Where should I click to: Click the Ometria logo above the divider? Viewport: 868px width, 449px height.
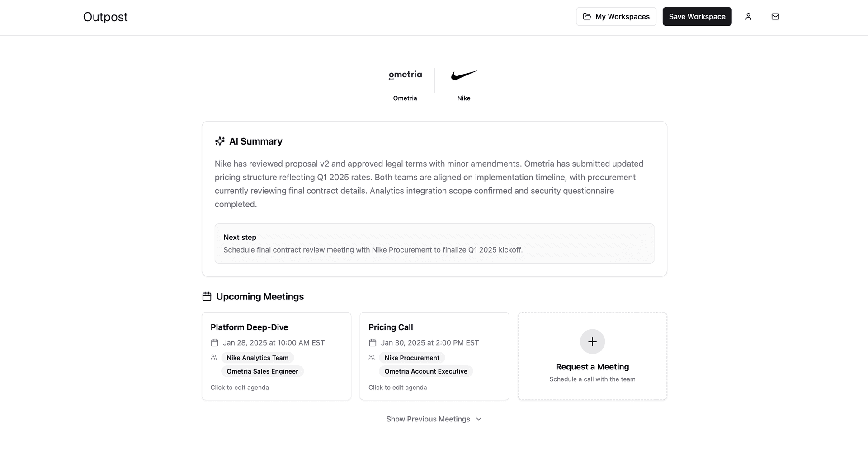pyautogui.click(x=405, y=75)
